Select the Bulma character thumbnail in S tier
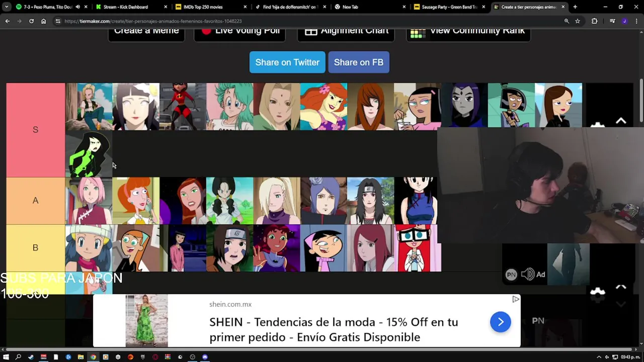644x362 pixels. [x=229, y=107]
